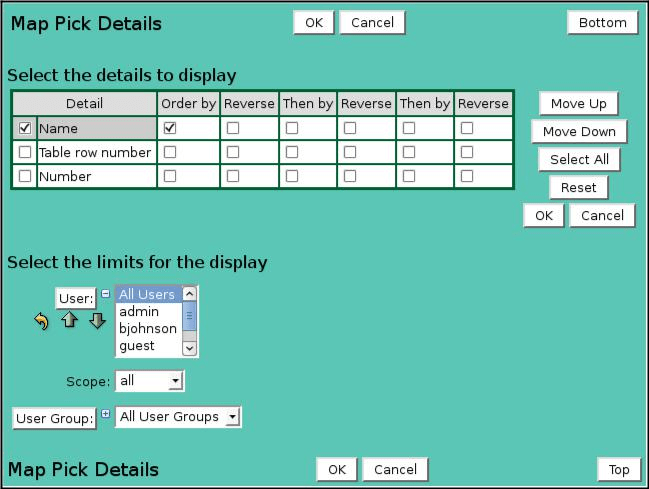Screen dimensions: 649x489
Task: Click the Move Up button
Action: (x=579, y=103)
